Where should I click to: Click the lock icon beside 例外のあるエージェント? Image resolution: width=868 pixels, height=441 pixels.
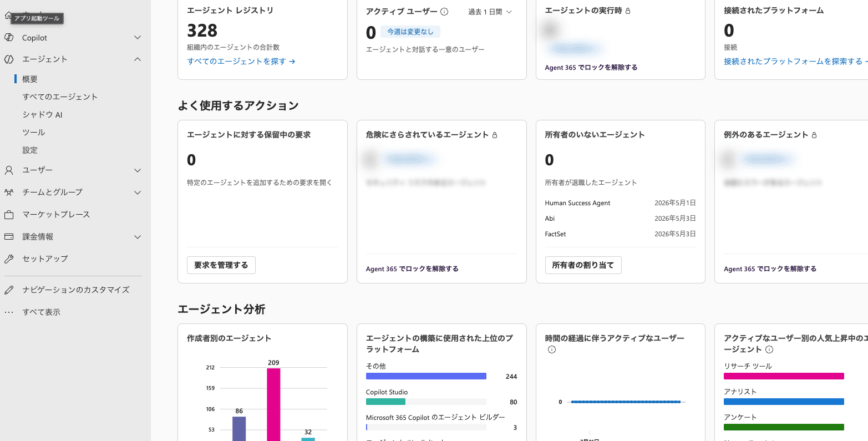click(814, 135)
